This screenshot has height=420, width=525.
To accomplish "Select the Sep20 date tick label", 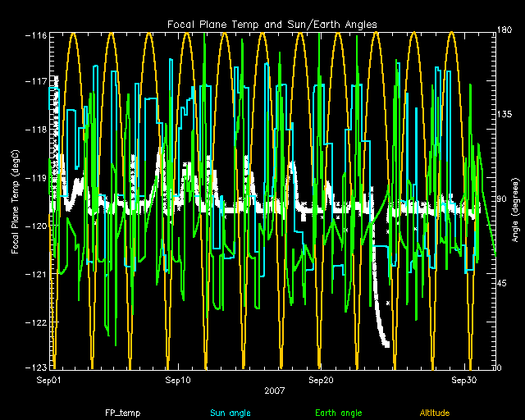I will click(x=321, y=381).
